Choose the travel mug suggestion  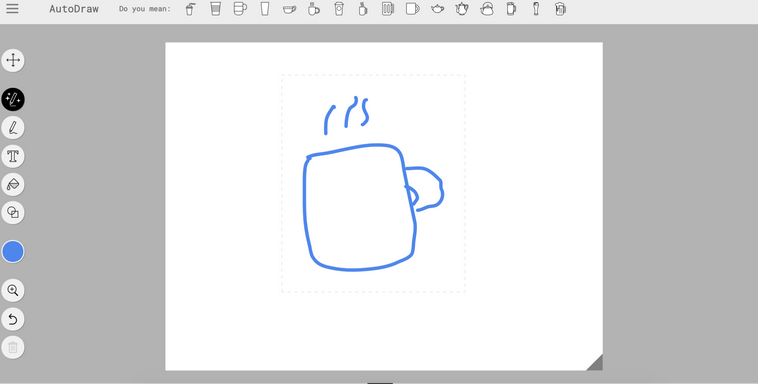[x=511, y=9]
